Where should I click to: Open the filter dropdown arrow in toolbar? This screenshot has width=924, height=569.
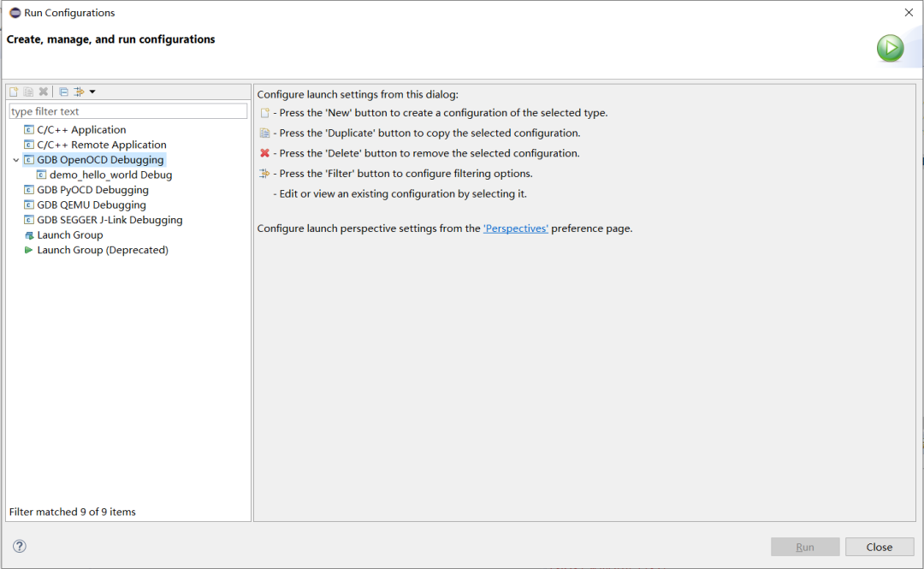click(92, 92)
